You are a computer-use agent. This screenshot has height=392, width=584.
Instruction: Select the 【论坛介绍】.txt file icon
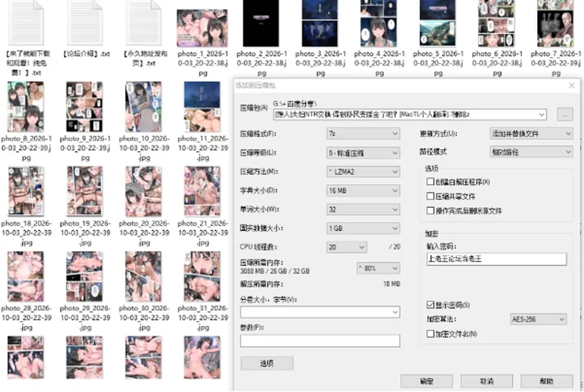coord(85,22)
